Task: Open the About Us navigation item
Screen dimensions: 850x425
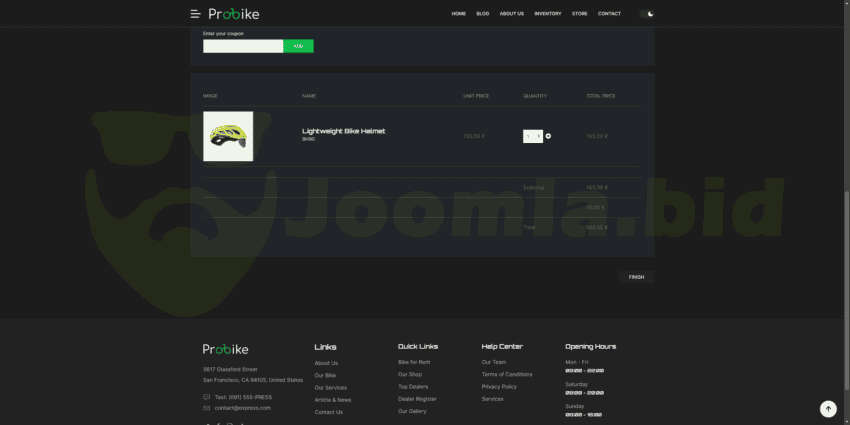Action: point(511,14)
